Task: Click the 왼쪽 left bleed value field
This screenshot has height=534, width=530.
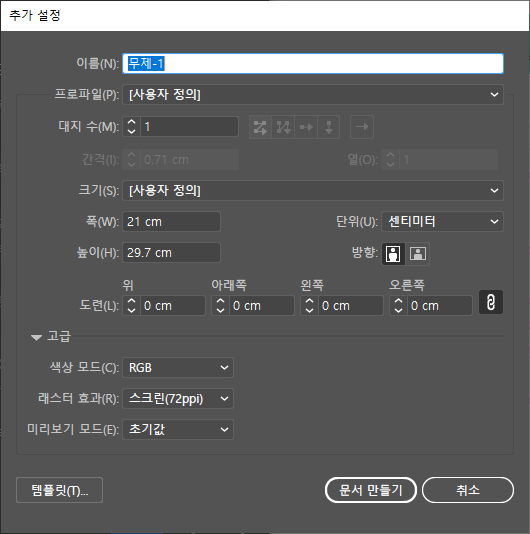Action: [x=350, y=305]
